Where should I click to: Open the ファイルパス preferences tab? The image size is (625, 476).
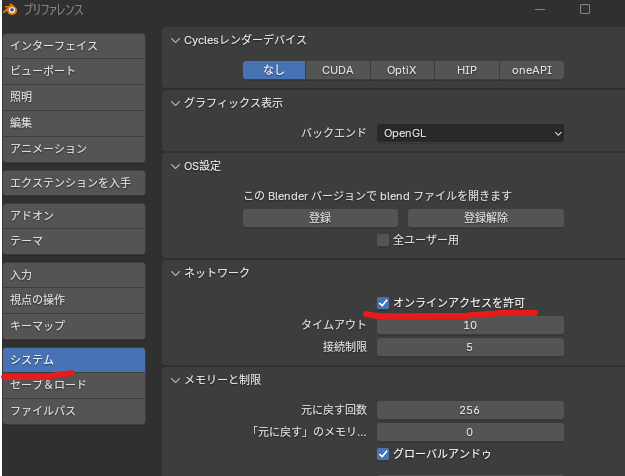[74, 411]
